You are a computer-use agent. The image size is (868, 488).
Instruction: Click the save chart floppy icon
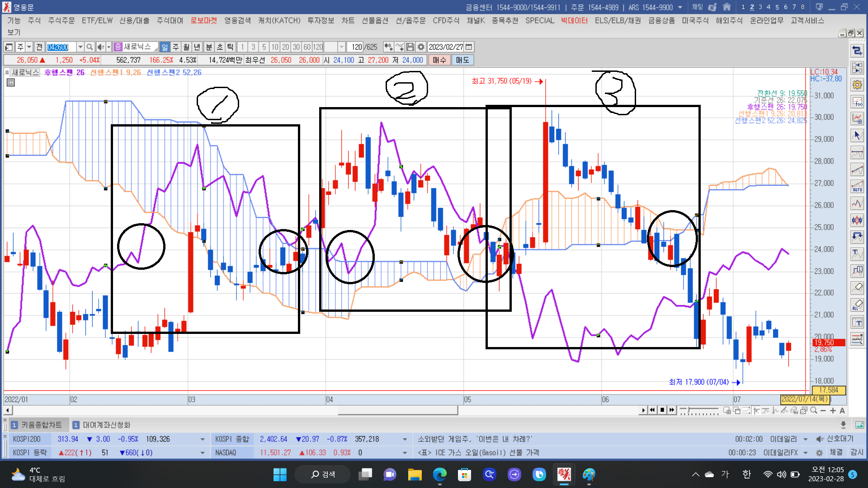(x=410, y=47)
